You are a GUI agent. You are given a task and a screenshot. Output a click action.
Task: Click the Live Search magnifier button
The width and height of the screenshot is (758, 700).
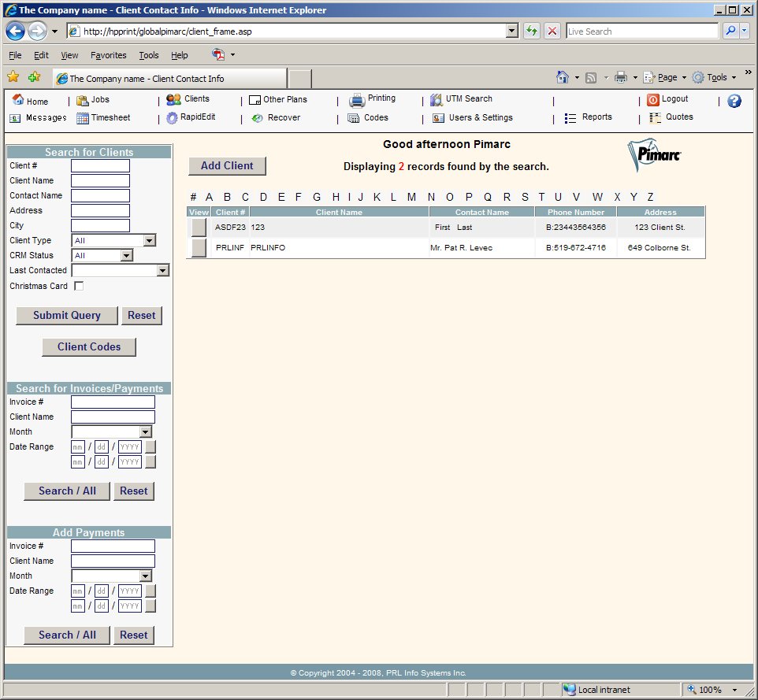(x=730, y=31)
